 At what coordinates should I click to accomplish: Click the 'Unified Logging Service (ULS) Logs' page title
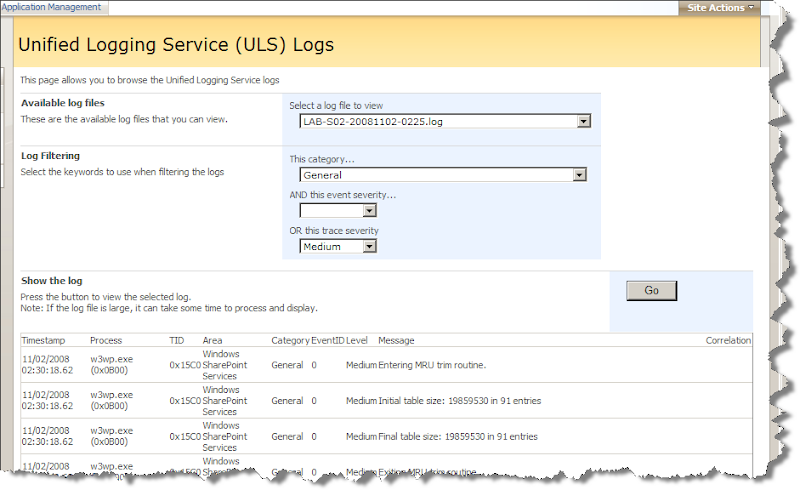178,45
